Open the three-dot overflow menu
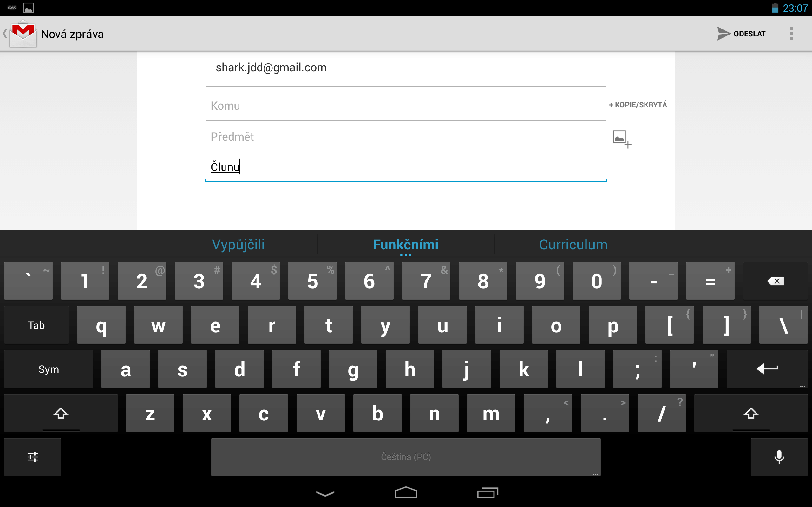This screenshot has width=812, height=507. coord(791,34)
